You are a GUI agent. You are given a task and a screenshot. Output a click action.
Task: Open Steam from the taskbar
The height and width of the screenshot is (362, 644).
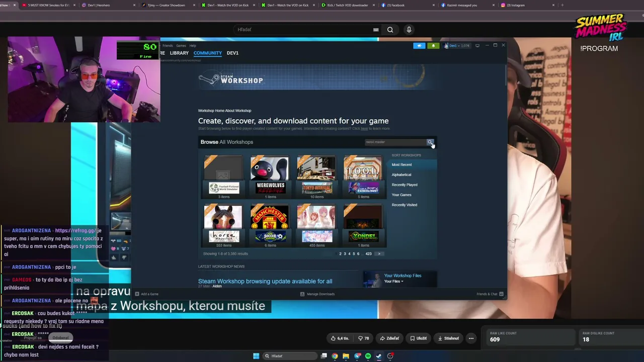click(x=379, y=356)
